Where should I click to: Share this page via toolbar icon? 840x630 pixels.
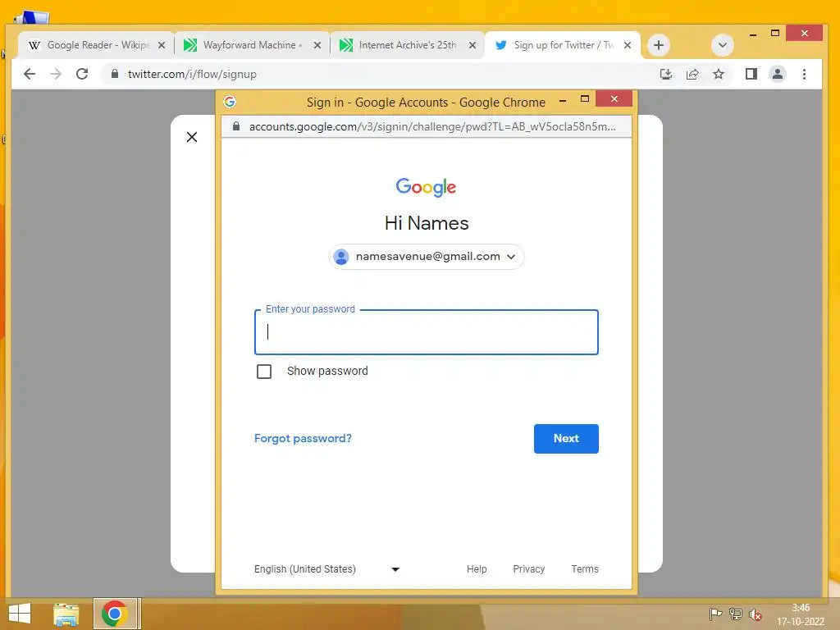[x=692, y=74]
